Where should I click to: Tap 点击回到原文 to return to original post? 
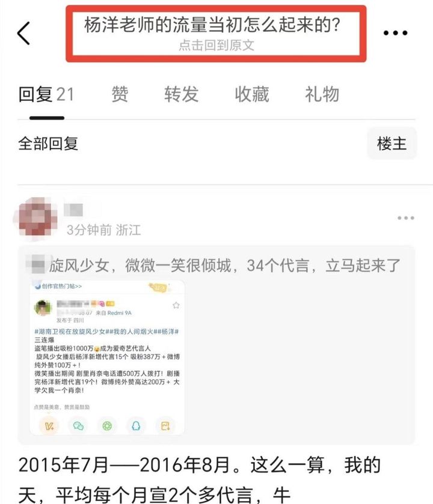click(x=216, y=45)
